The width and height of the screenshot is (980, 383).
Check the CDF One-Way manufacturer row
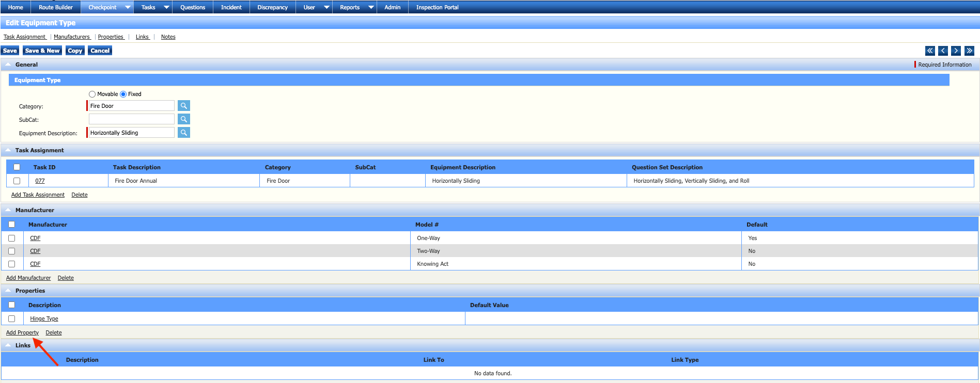pyautogui.click(x=12, y=238)
